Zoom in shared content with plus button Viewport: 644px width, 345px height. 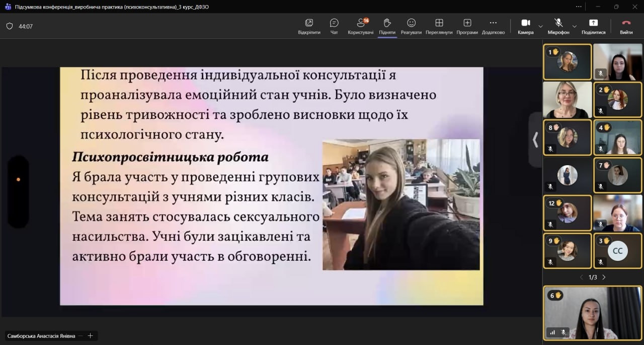click(91, 336)
